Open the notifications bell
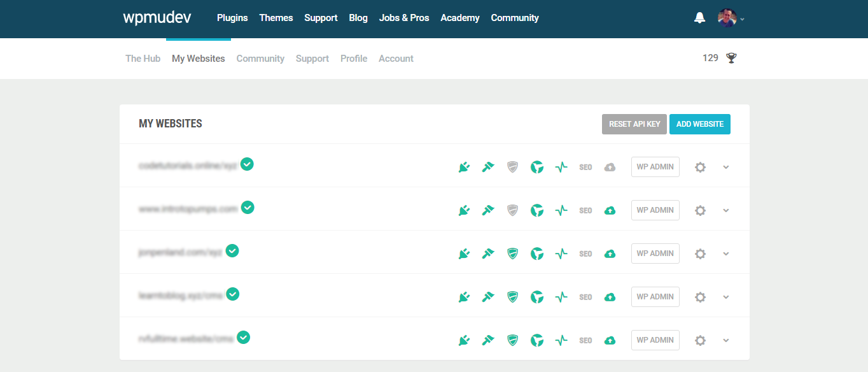This screenshot has height=372, width=868. pyautogui.click(x=699, y=18)
